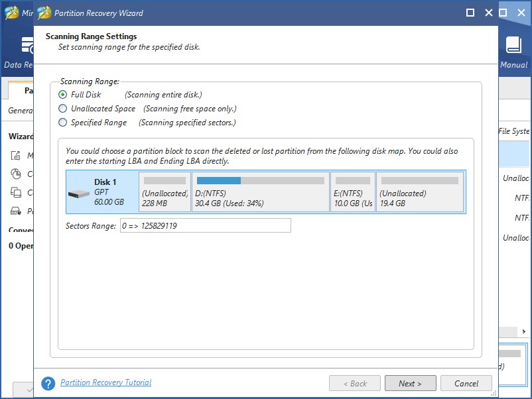Viewport: 532px width, 399px height.
Task: Maximize the Partition Recovery Wizard dialog
Action: (x=470, y=13)
